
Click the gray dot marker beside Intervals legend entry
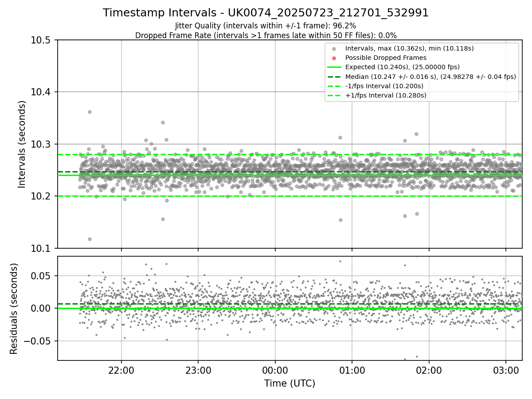[x=334, y=49]
